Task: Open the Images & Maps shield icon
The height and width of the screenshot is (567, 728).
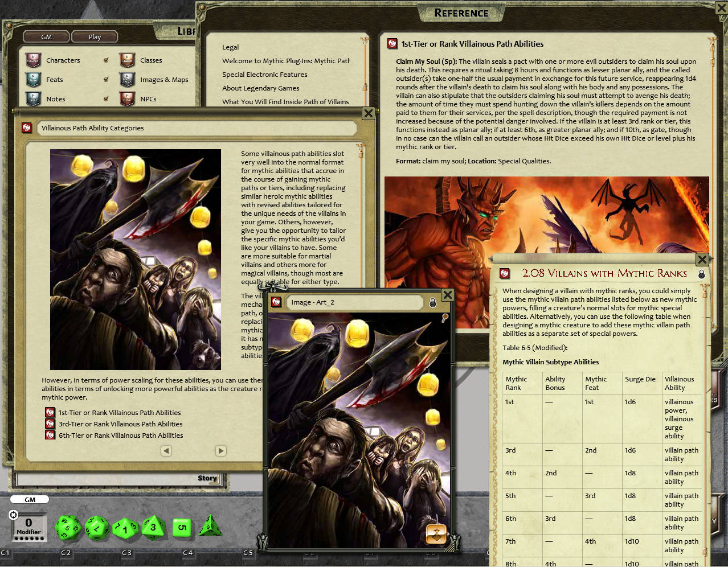Action: [x=126, y=79]
